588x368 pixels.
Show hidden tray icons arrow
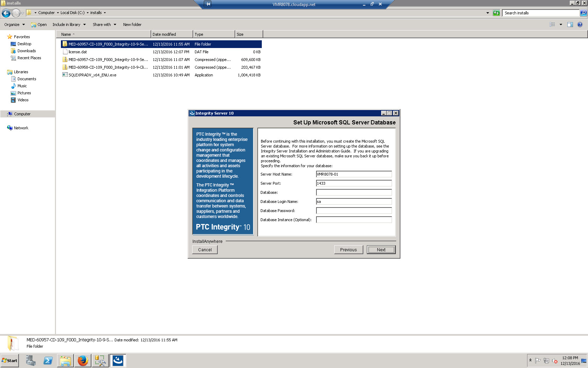pos(531,360)
